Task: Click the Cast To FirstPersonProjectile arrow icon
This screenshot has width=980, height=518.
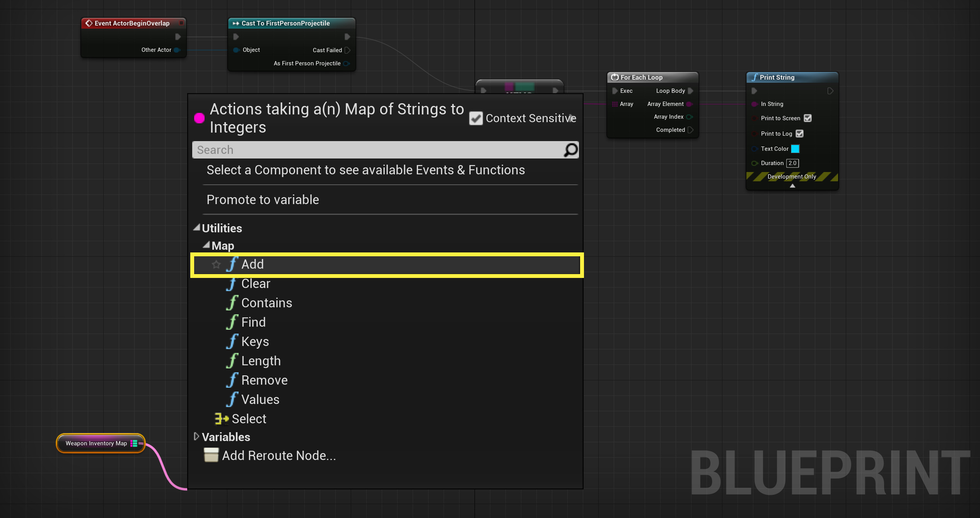Action: coord(236,23)
